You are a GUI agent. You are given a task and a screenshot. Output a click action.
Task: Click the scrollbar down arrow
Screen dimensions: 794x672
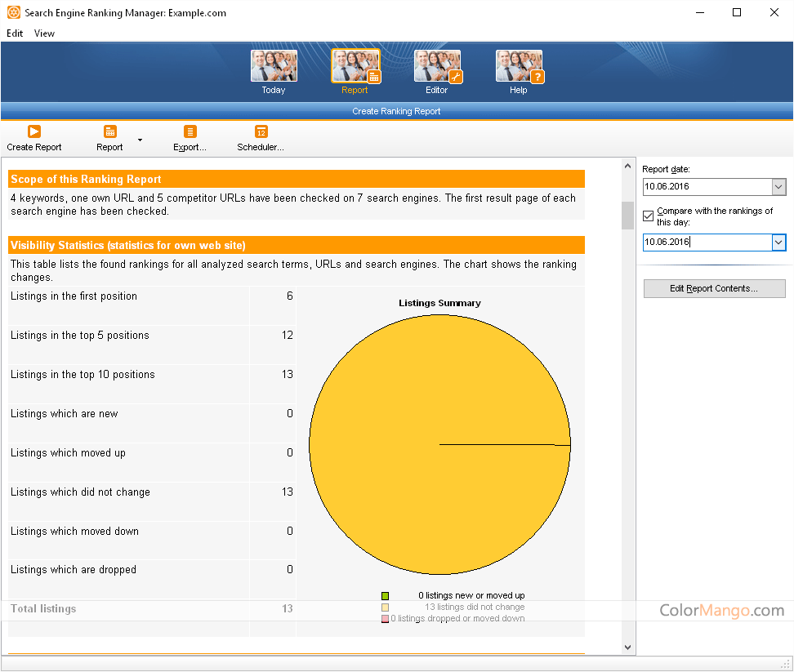click(627, 647)
